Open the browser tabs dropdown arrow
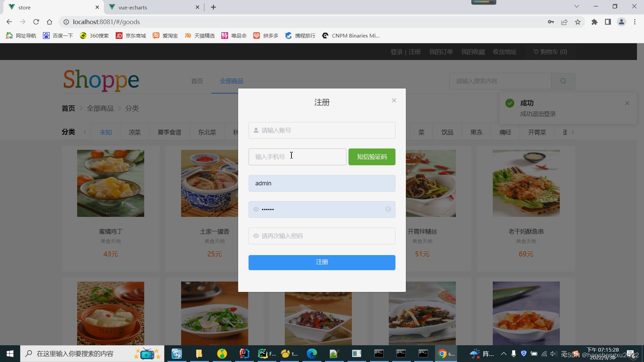644x362 pixels. point(577,6)
